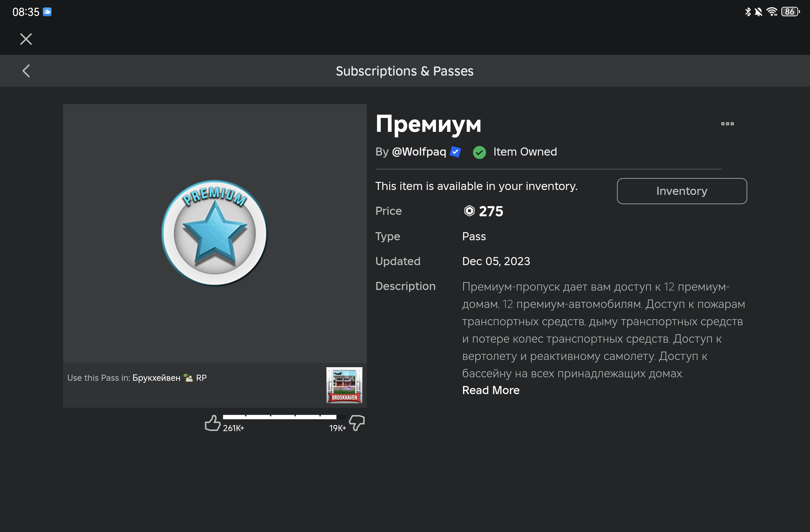
Task: Open the Brookhaven game thumbnail
Action: 344,385
